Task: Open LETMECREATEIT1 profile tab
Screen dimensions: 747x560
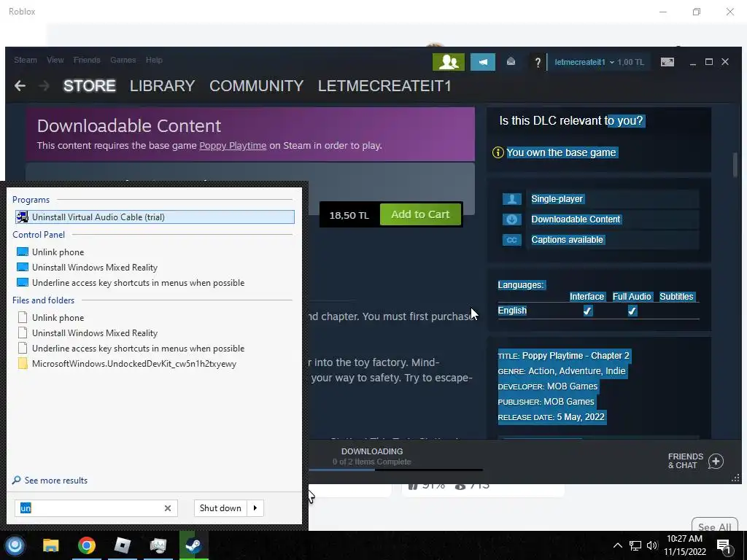Action: point(384,86)
